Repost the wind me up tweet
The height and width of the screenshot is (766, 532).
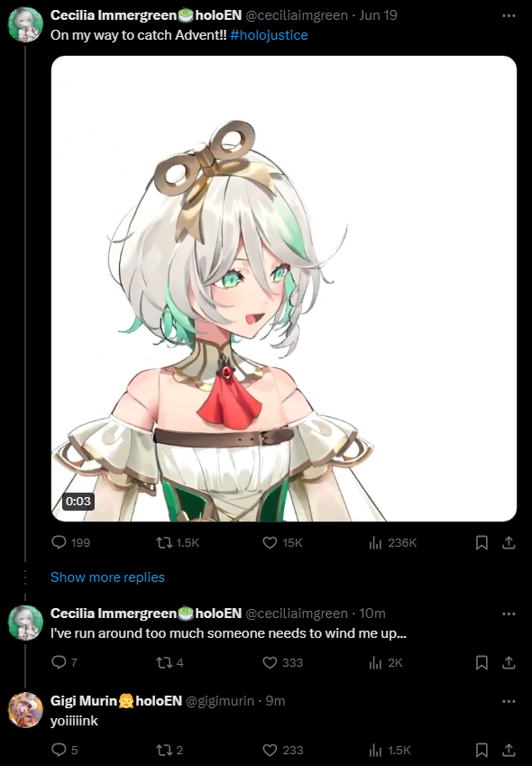[164, 662]
